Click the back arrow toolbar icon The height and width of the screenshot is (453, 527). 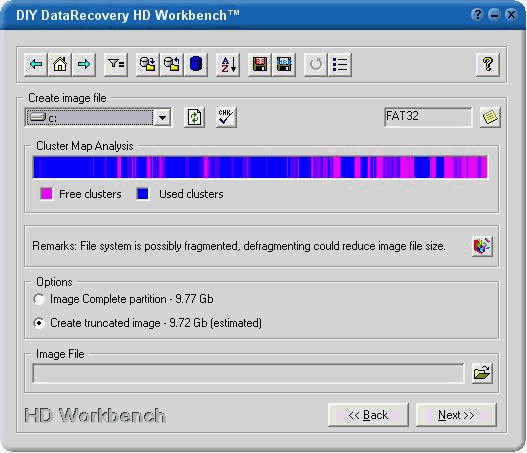(36, 64)
